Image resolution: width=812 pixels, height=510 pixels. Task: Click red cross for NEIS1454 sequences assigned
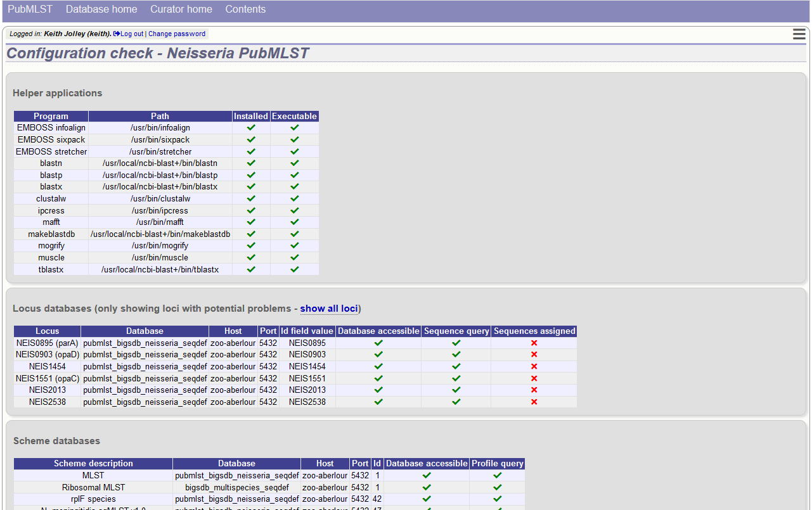534,366
